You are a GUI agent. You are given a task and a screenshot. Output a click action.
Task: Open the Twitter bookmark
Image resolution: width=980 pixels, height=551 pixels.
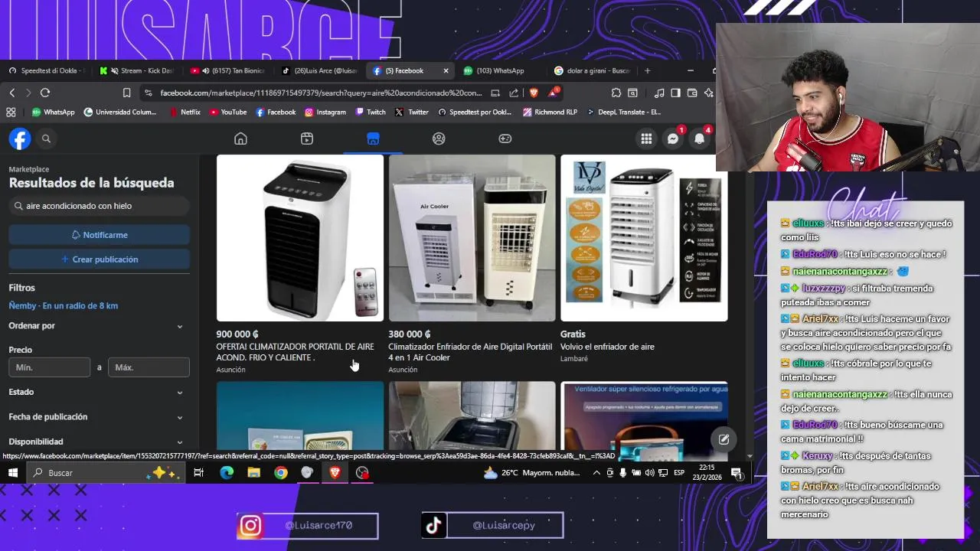click(x=412, y=112)
